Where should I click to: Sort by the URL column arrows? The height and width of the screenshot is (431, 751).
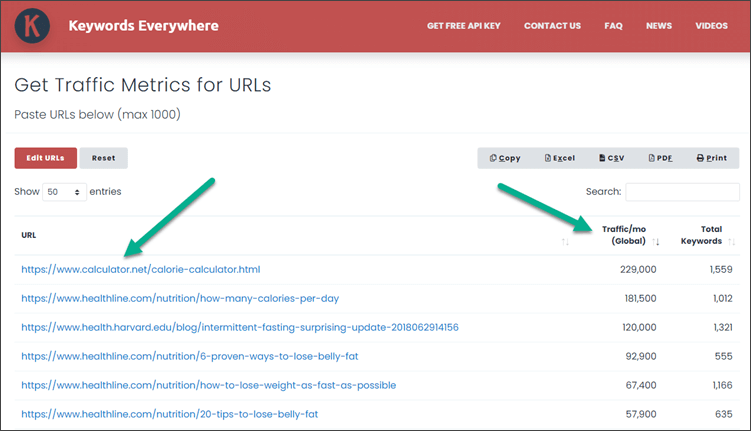(x=565, y=242)
